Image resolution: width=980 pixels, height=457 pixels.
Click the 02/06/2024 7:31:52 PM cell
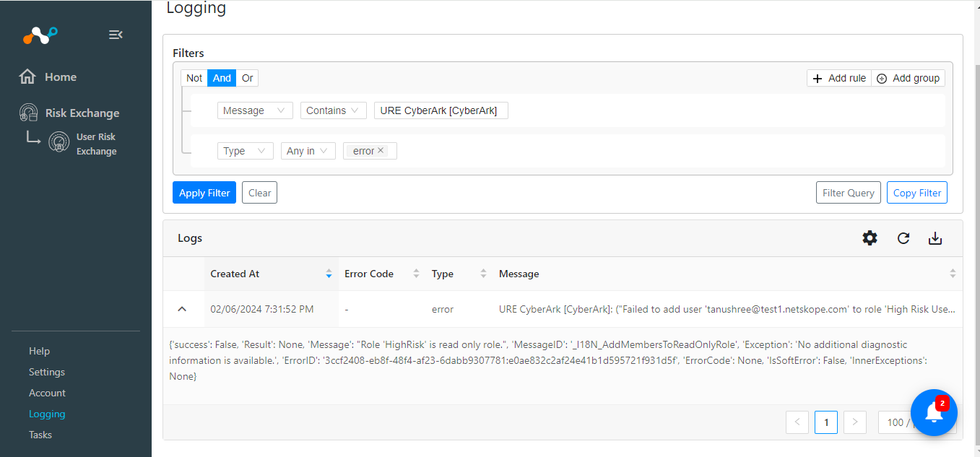pyautogui.click(x=262, y=309)
